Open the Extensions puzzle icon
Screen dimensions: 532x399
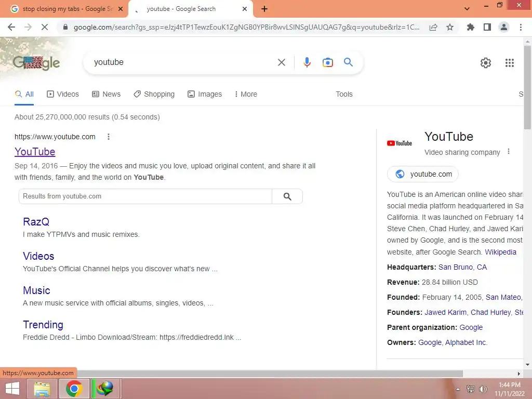470,27
